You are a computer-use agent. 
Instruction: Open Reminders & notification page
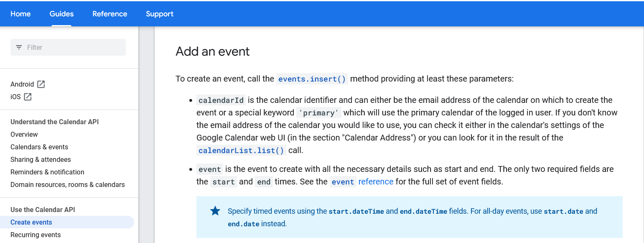point(47,172)
